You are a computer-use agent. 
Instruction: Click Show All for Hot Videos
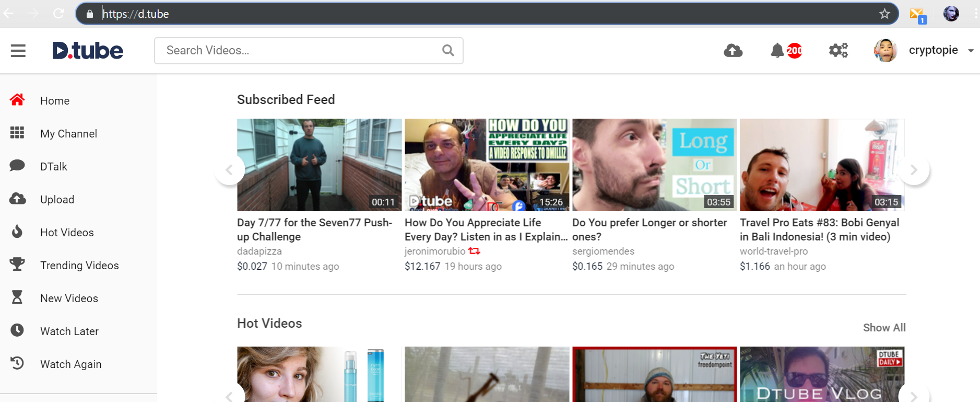click(x=884, y=328)
